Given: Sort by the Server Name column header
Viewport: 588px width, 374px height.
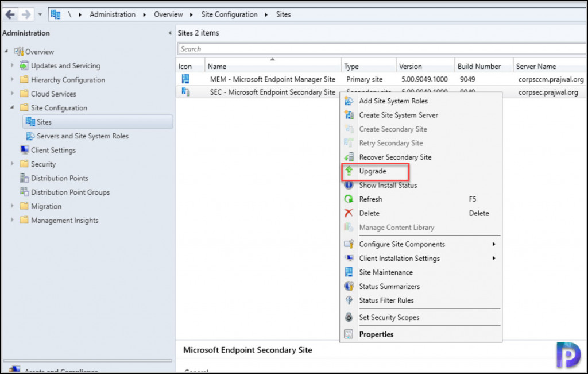Looking at the screenshot, I should pos(550,66).
